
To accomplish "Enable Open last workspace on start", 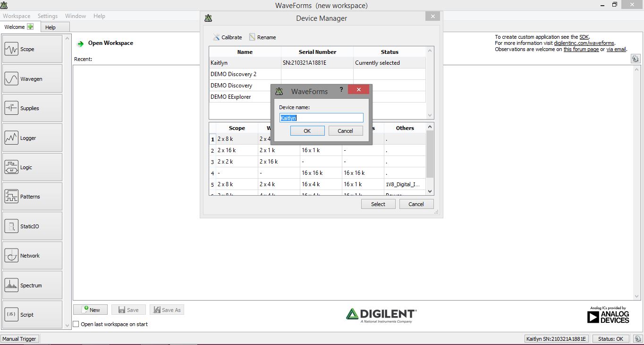I will point(76,324).
